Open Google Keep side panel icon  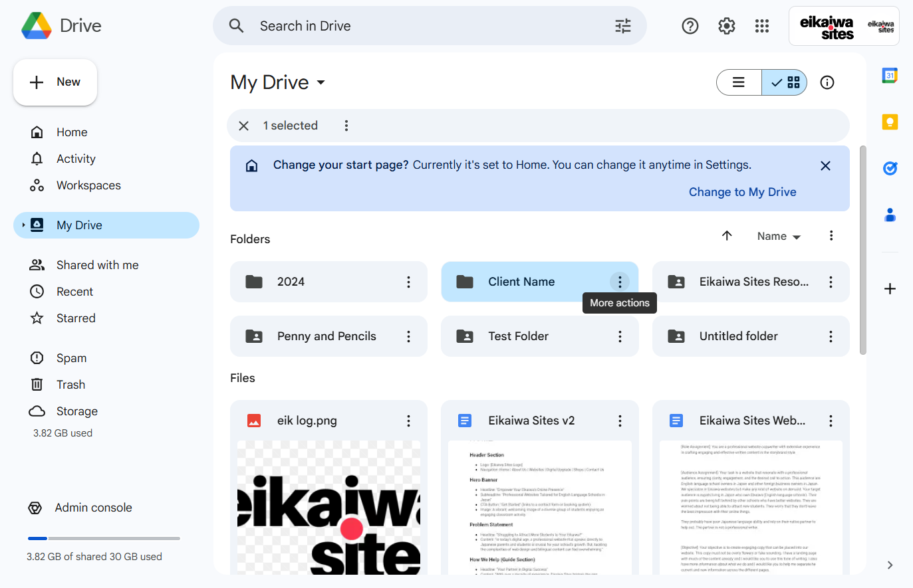pyautogui.click(x=890, y=122)
